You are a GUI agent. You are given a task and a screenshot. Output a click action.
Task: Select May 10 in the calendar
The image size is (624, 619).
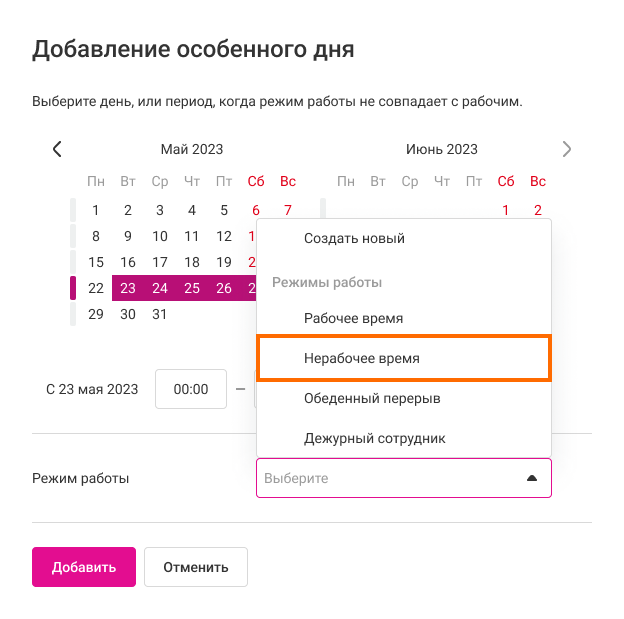point(160,236)
